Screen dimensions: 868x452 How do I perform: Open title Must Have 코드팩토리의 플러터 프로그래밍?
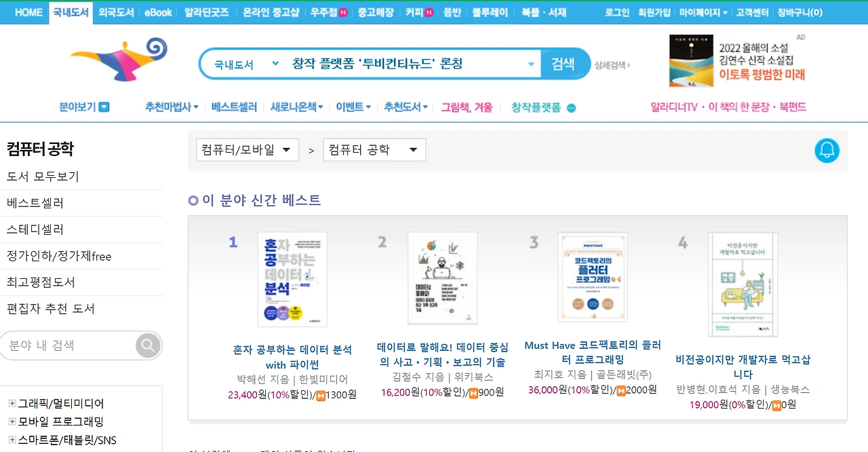coord(593,352)
